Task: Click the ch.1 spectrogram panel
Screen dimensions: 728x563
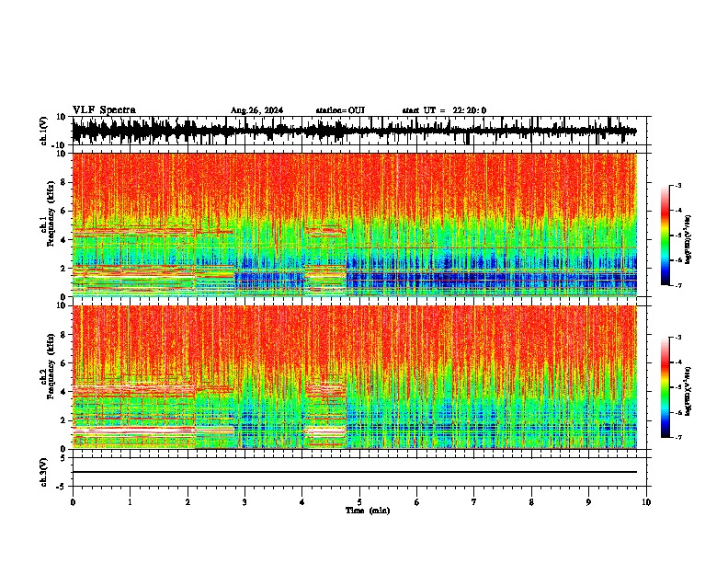Action: (x=354, y=224)
